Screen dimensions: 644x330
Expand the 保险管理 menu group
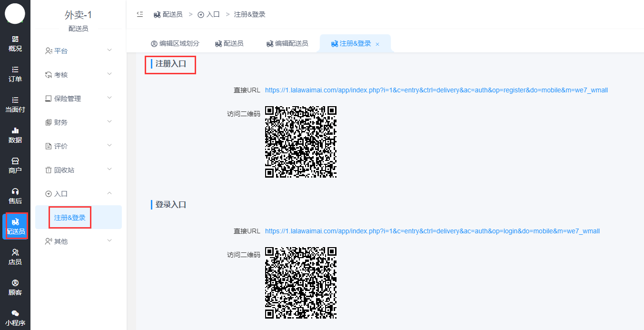(x=79, y=98)
